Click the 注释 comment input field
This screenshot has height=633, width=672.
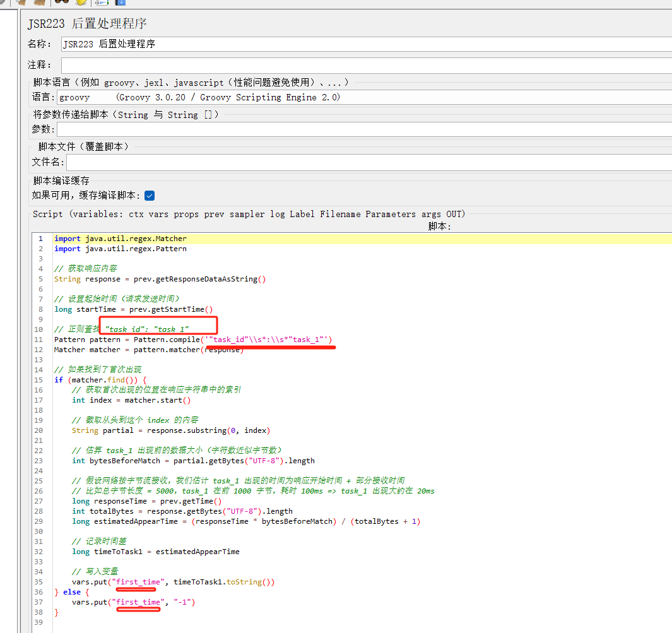(367, 66)
